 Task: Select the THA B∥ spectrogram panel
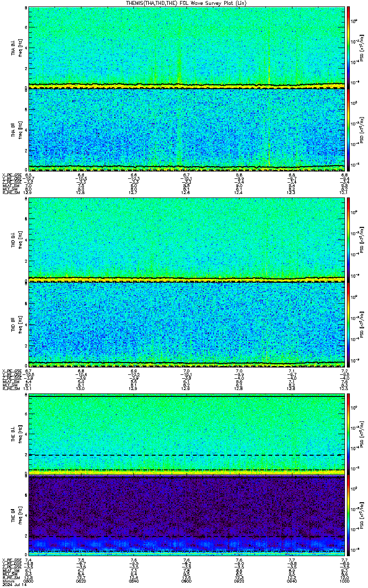pos(186,129)
